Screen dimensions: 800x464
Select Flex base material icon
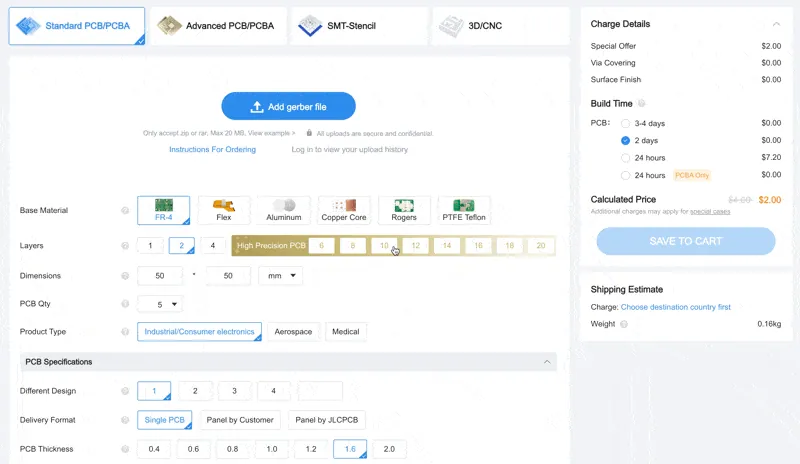pyautogui.click(x=223, y=210)
